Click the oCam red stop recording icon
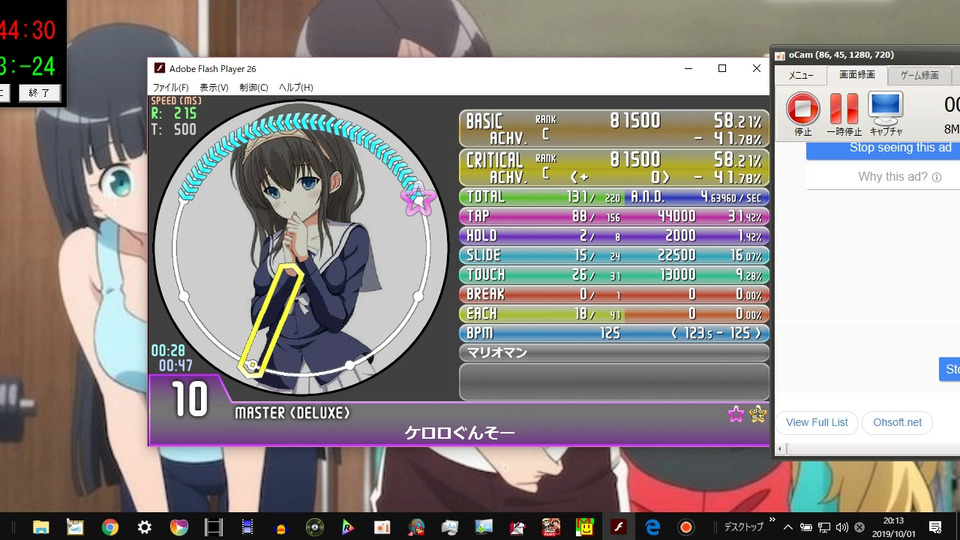Screen dimensions: 960x540 [x=803, y=108]
